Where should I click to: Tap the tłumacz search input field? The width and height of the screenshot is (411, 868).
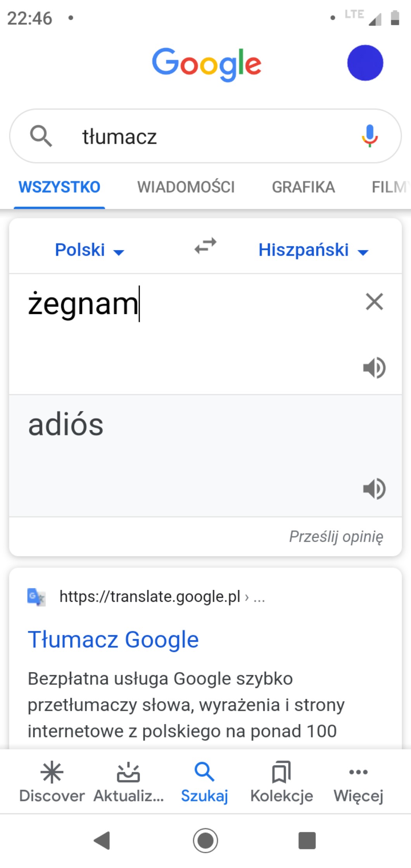tap(209, 137)
